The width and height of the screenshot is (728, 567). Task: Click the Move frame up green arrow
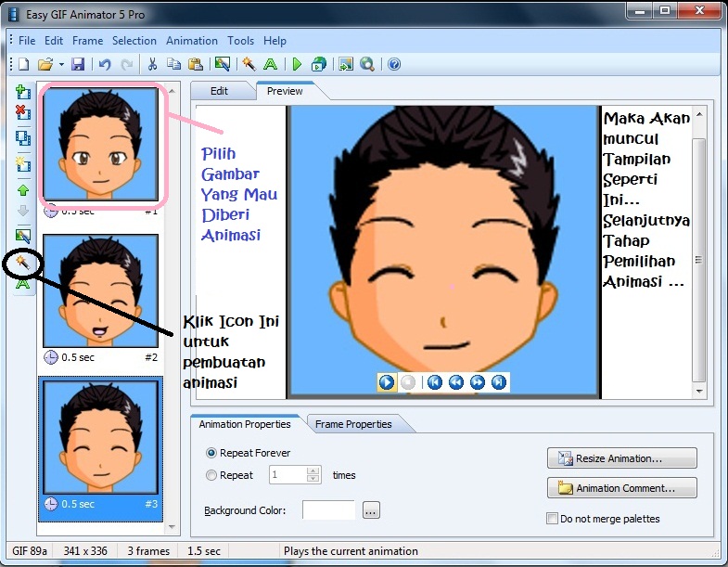pos(23,190)
